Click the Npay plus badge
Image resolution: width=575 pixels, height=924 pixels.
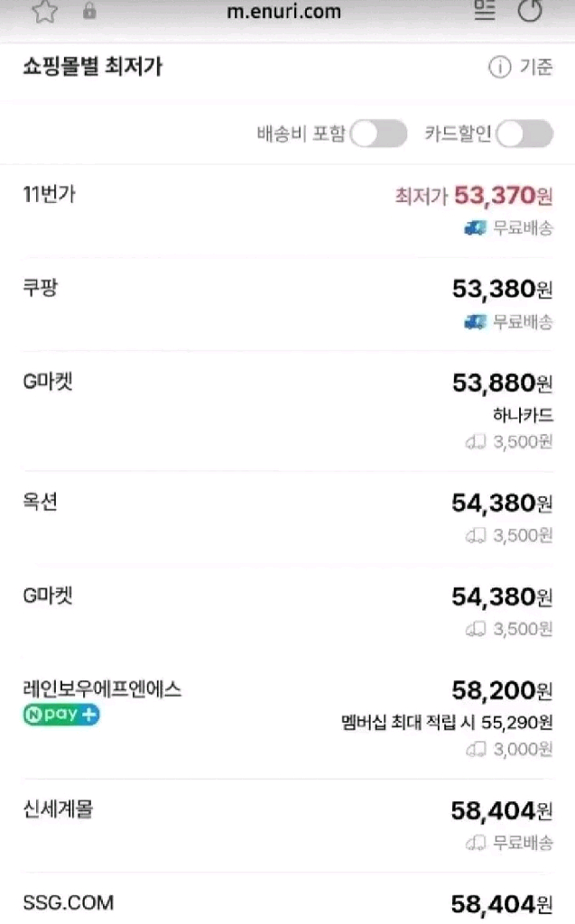click(x=60, y=715)
